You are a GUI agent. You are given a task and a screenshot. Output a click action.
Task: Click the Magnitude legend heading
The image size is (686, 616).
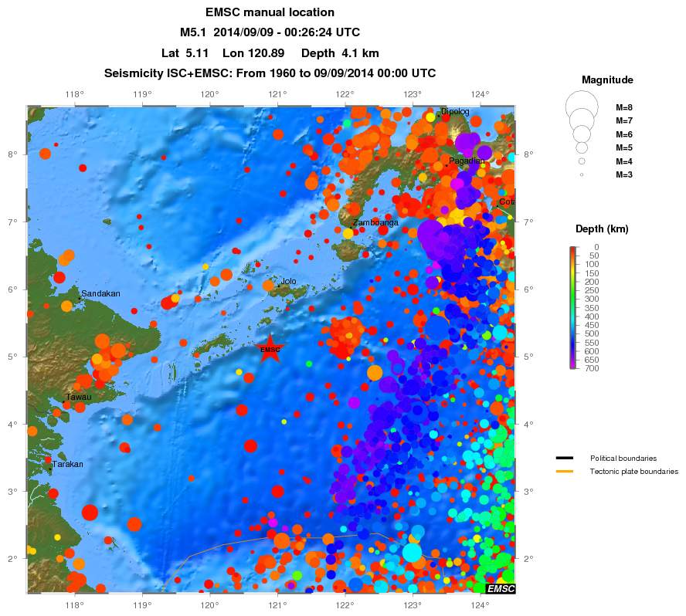(607, 80)
